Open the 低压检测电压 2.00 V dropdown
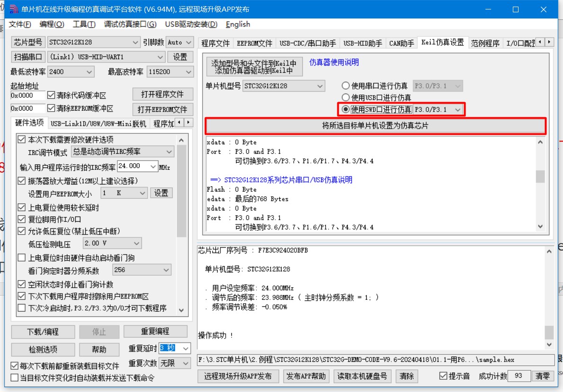563x392 pixels. pos(113,243)
